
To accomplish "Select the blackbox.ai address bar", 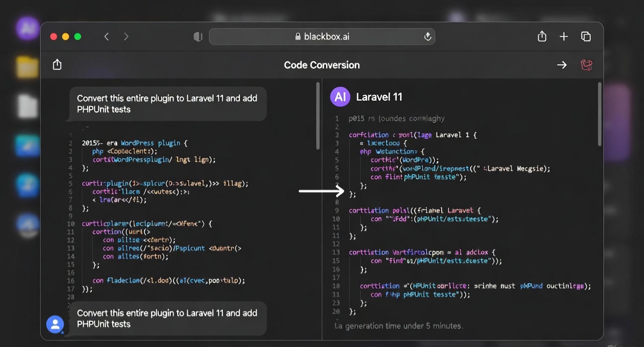I will click(x=322, y=36).
